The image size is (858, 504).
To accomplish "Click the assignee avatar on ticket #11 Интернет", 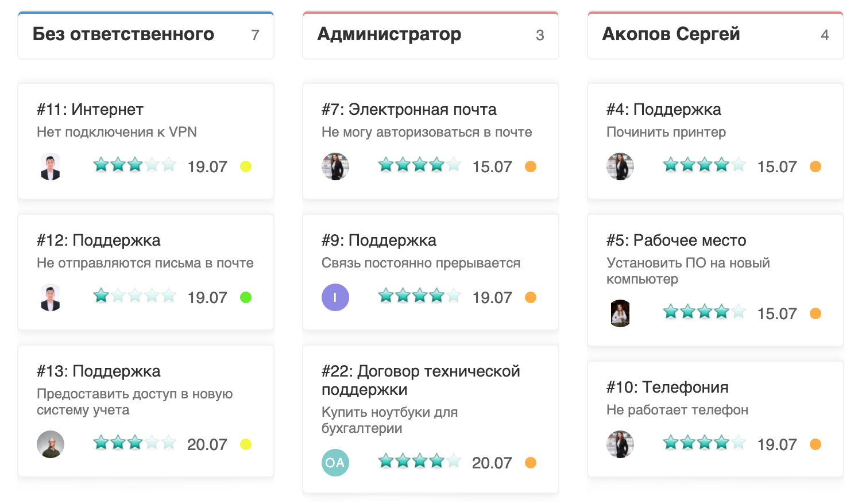I will [51, 166].
